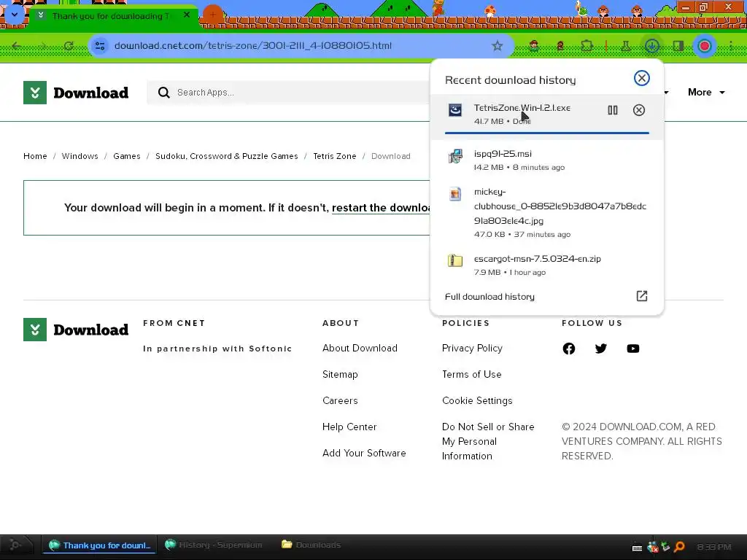The width and height of the screenshot is (747, 560).
Task: Expand the More dropdown in header
Action: click(706, 93)
